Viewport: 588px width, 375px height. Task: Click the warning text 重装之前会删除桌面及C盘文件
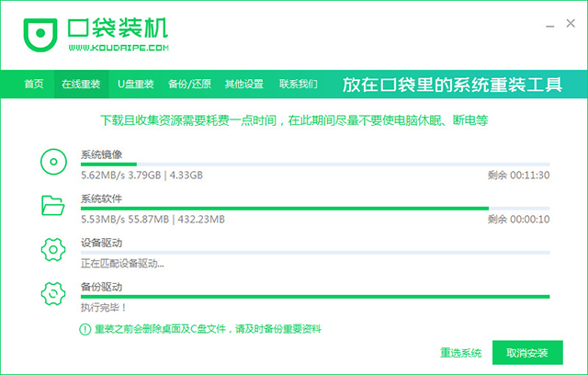[x=160, y=329]
